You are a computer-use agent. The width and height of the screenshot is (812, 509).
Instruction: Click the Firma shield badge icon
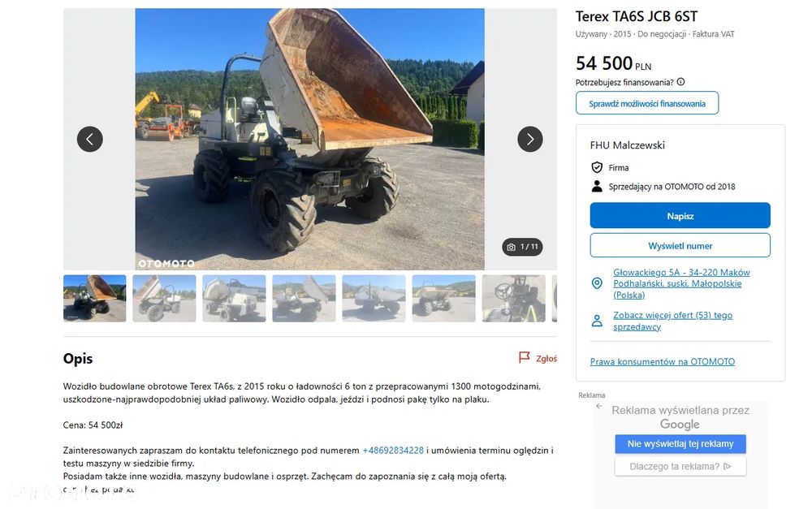(x=597, y=167)
